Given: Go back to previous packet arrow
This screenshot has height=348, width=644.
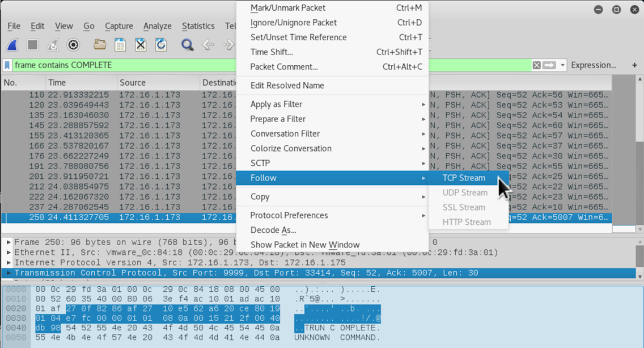Looking at the screenshot, I should [208, 45].
